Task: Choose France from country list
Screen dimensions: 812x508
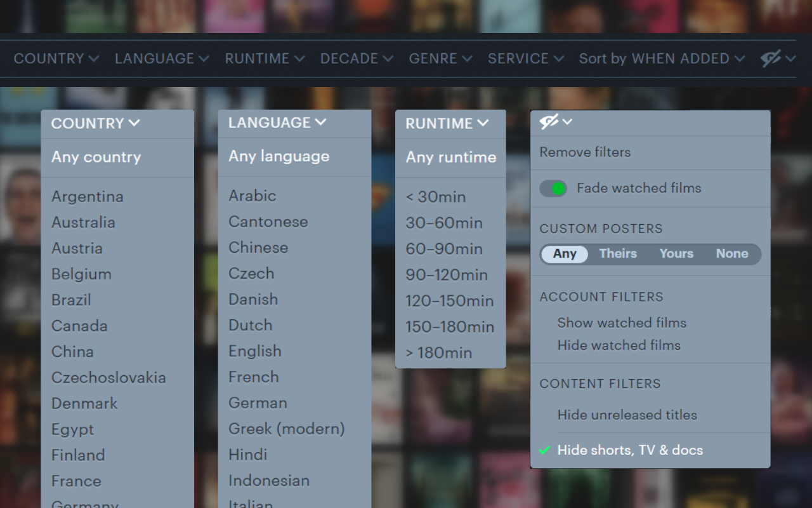Action: pyautogui.click(x=76, y=482)
